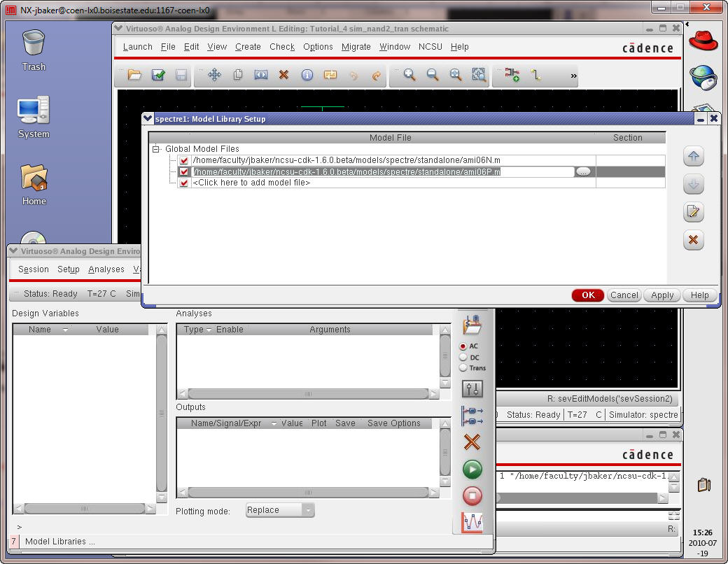Select the AC analysis radio button
Screen dimensions: 728x564
click(x=463, y=346)
